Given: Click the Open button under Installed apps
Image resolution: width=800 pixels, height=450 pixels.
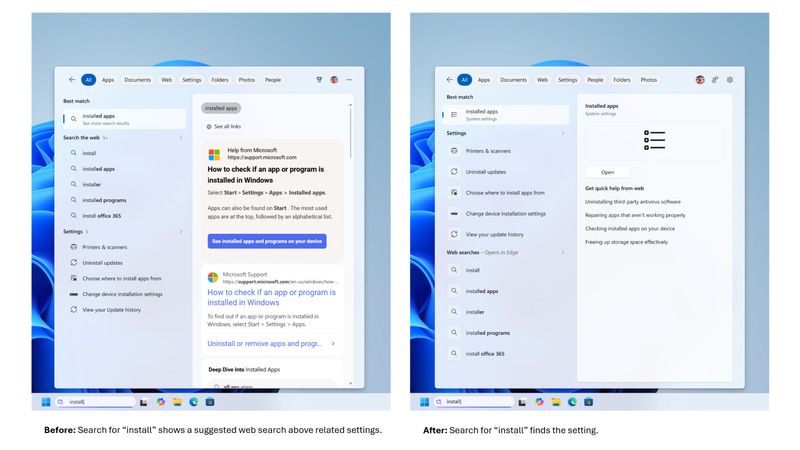Looking at the screenshot, I should point(607,172).
